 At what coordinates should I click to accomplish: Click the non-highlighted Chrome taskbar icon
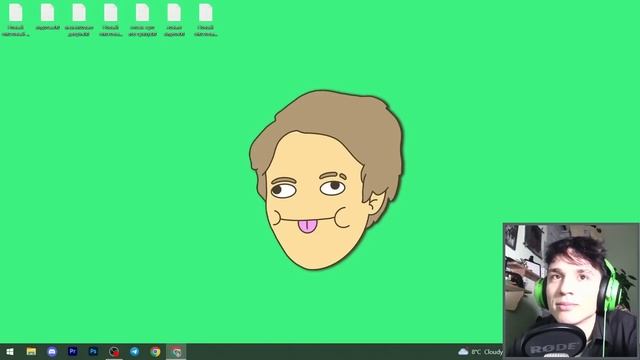(155, 351)
